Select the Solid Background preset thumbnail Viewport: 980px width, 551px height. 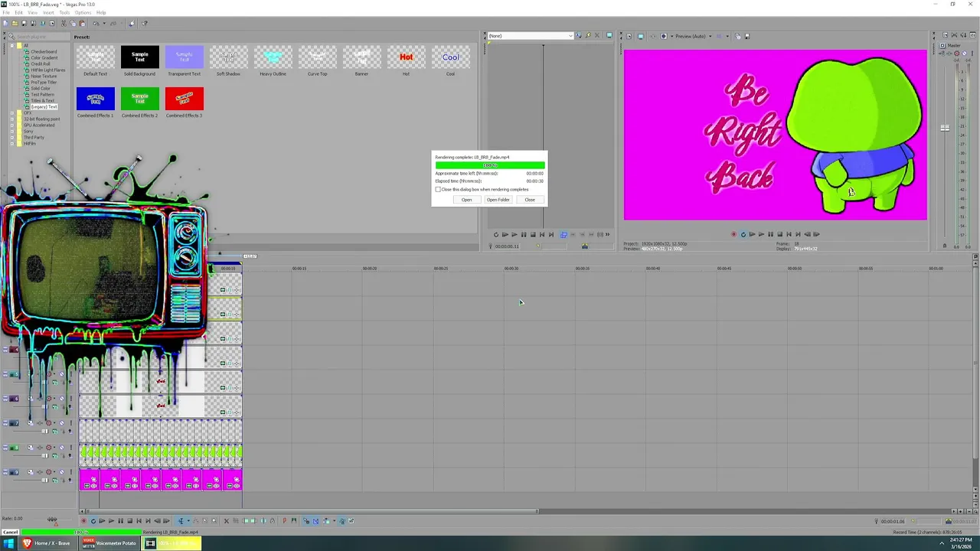point(139,57)
